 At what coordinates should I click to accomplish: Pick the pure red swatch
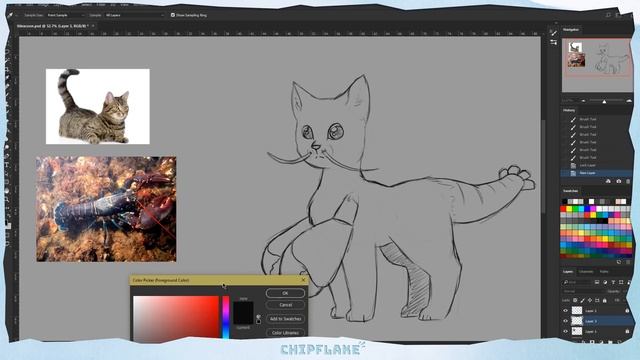(x=563, y=209)
